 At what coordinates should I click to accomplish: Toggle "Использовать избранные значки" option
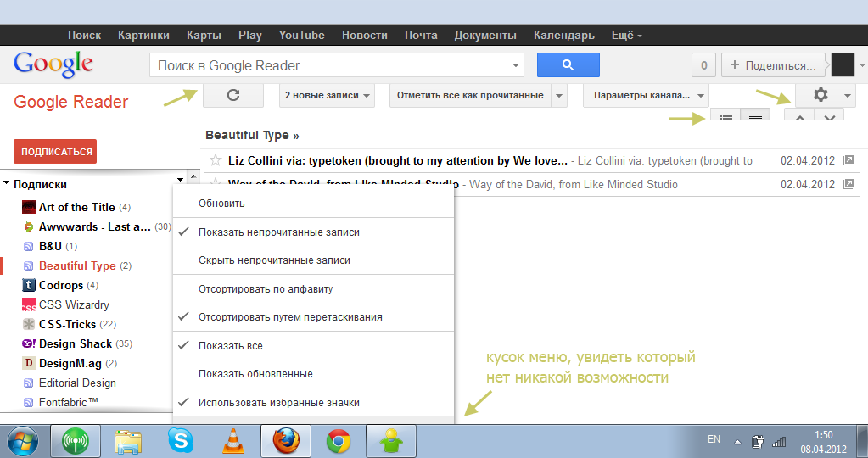point(313,403)
